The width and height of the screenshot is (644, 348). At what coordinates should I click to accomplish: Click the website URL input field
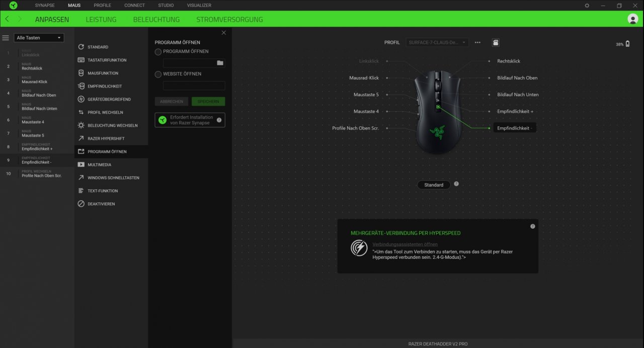[194, 86]
